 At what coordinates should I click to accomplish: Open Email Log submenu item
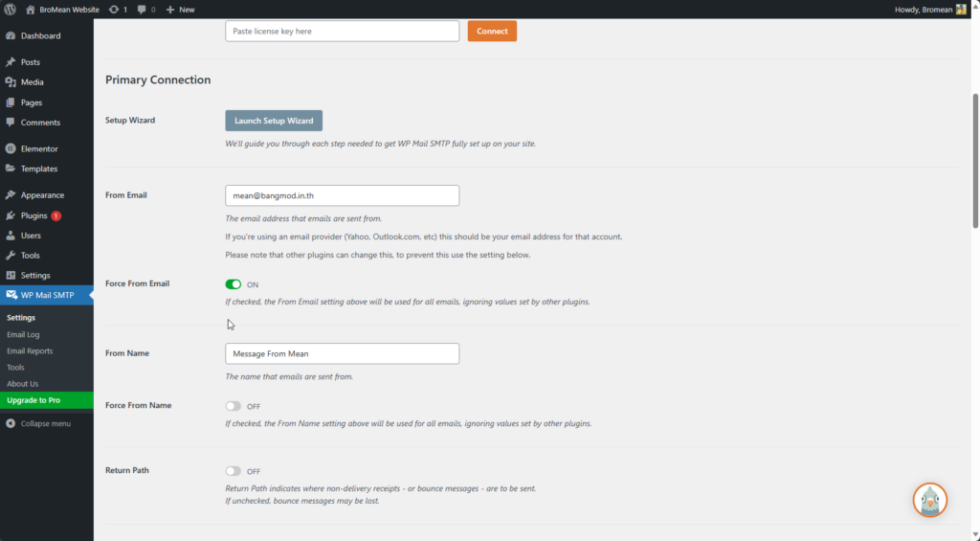pyautogui.click(x=23, y=334)
